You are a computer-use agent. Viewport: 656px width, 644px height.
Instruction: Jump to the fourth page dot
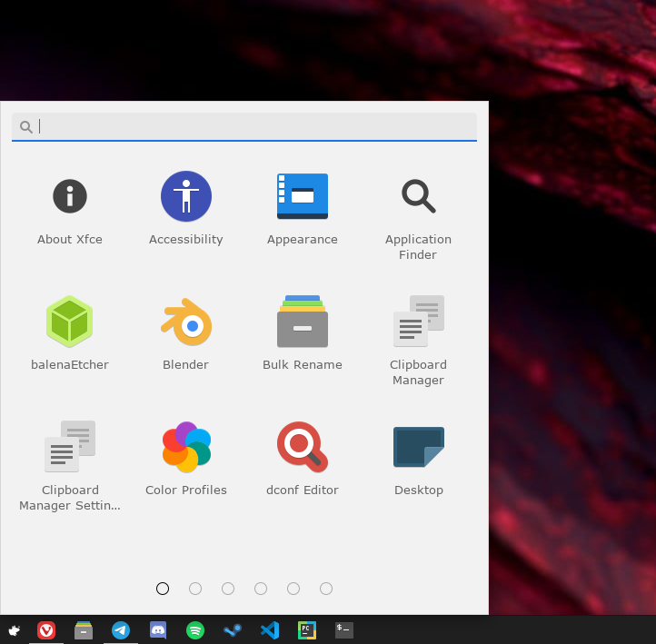point(261,589)
